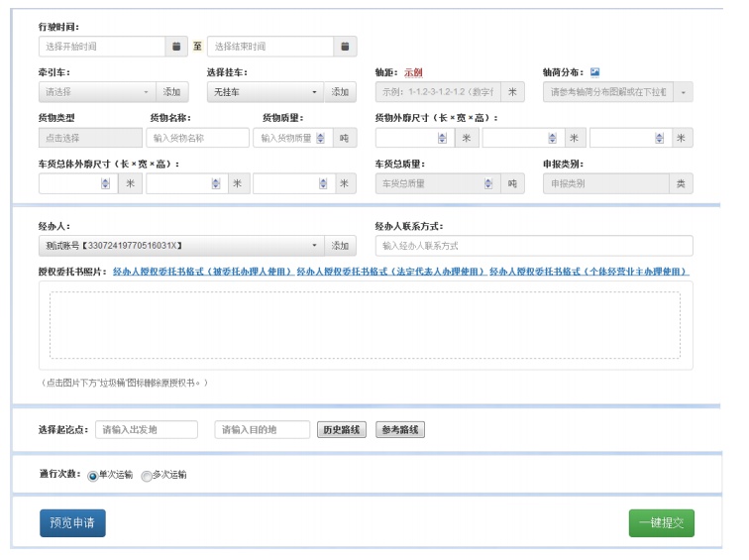749x560 pixels.
Task: Open the 轴荷分布 dropdown arrow
Action: (684, 92)
